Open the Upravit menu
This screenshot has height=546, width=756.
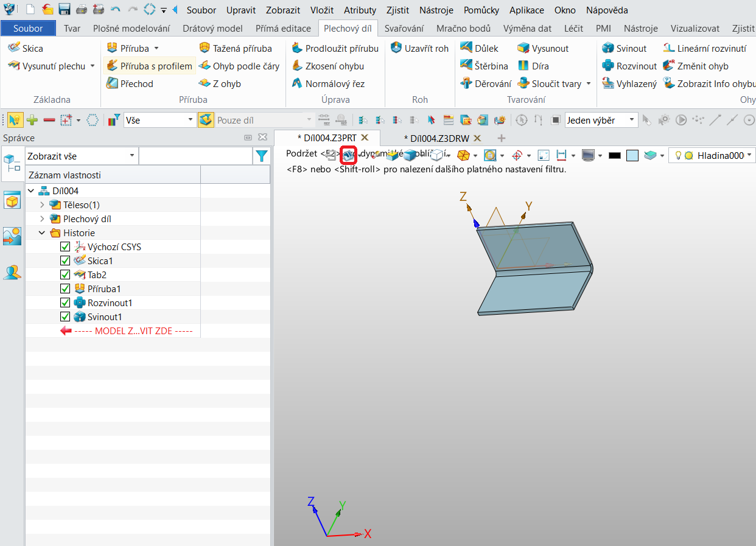241,10
